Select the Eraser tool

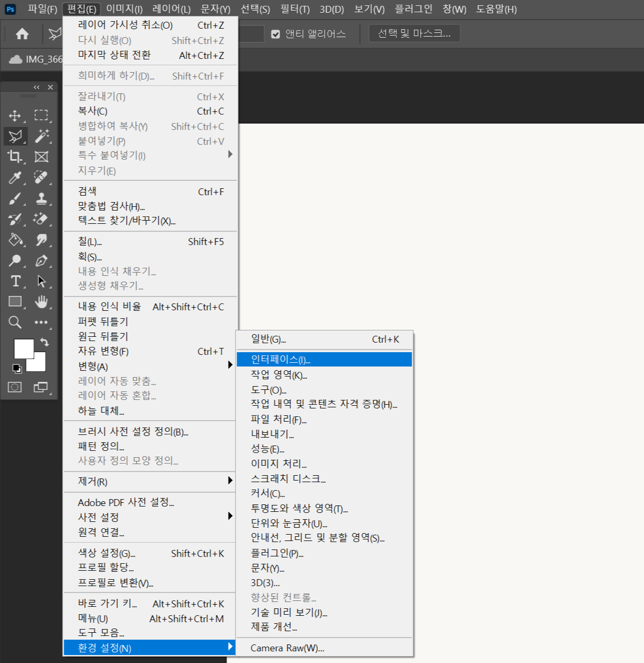(41, 219)
